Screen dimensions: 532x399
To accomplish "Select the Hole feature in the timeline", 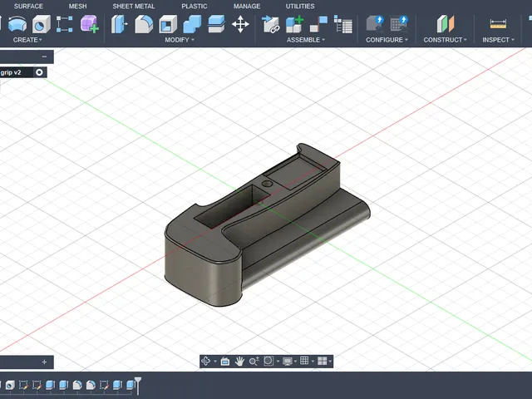I will 10,385.
